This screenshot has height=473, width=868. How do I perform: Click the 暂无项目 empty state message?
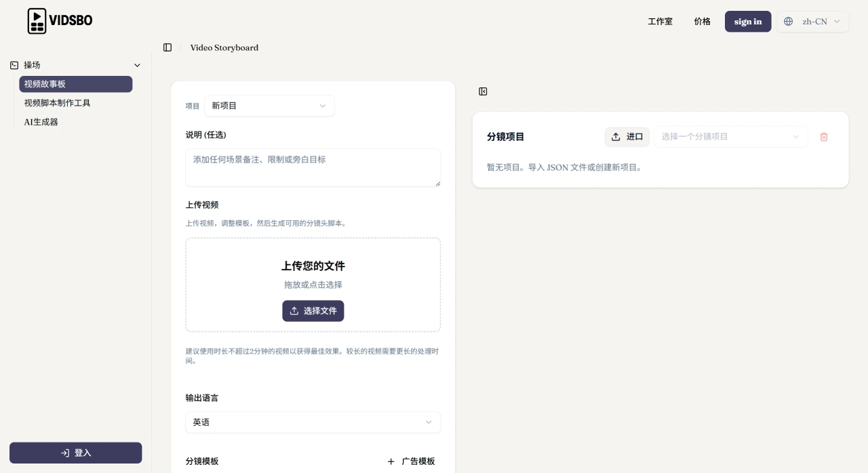[564, 167]
